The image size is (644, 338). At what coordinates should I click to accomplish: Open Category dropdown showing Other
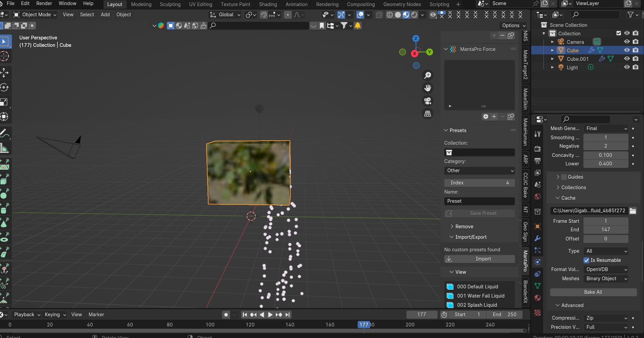pos(479,171)
